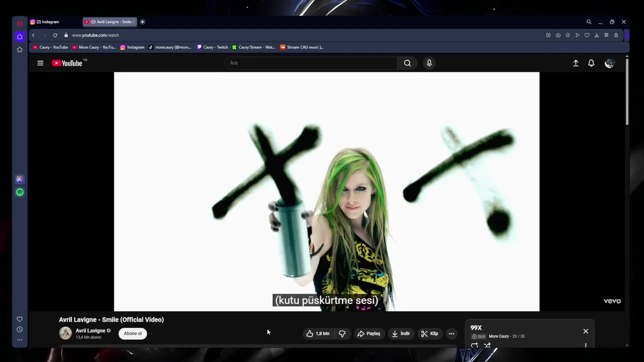Go forward to the next page

coord(44,35)
